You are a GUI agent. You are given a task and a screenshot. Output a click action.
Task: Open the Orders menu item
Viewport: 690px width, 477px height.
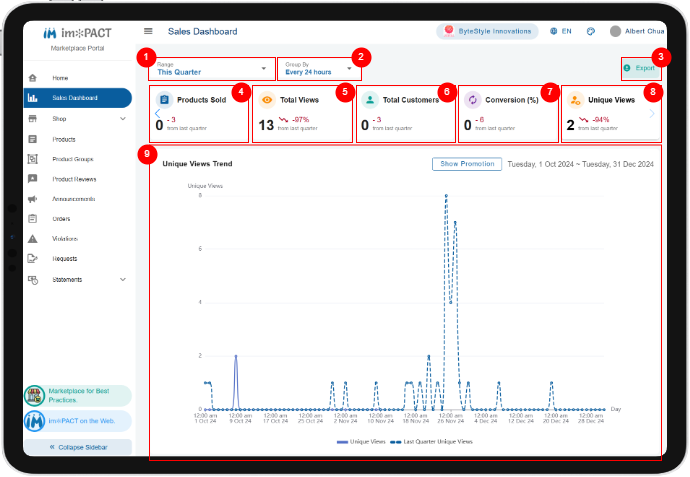coord(77,219)
